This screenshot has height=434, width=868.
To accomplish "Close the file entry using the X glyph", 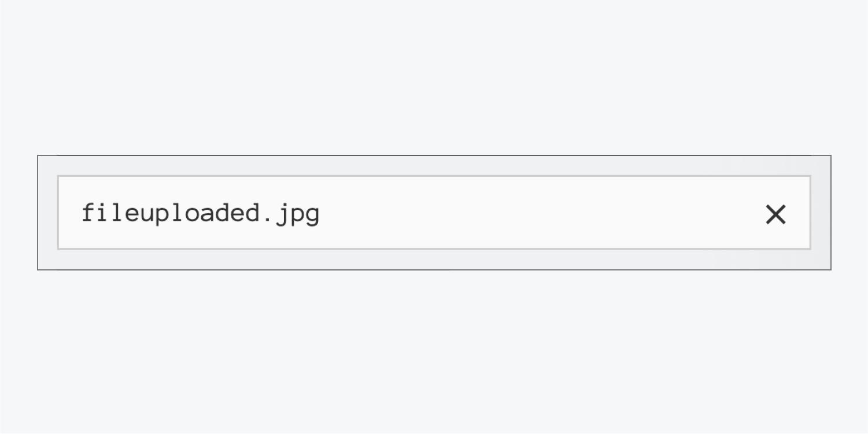I will [x=775, y=214].
